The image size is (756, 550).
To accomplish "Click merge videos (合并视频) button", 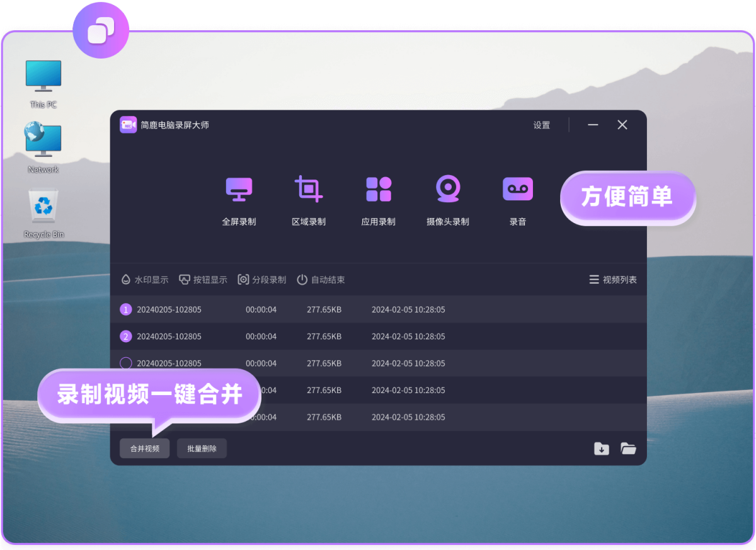I will pos(145,449).
